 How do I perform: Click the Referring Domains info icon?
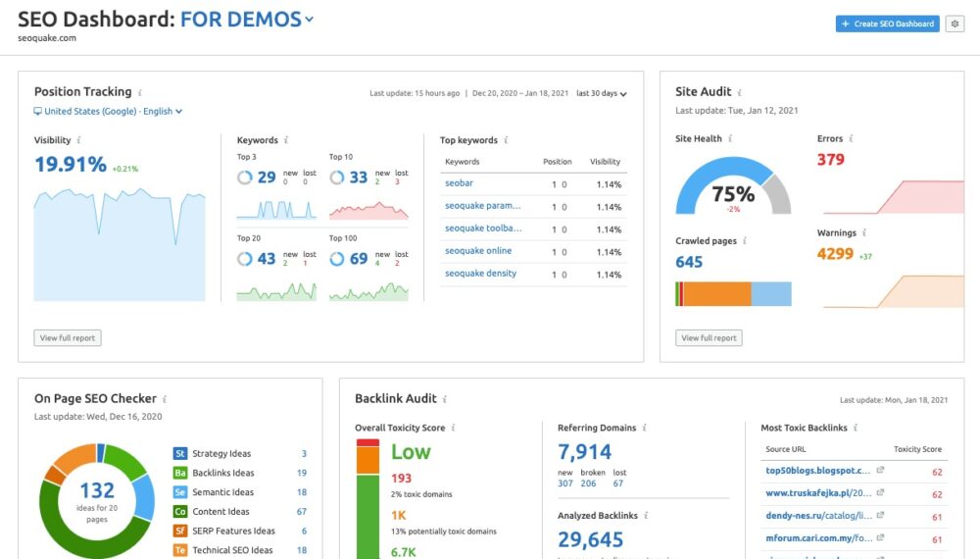(x=645, y=428)
